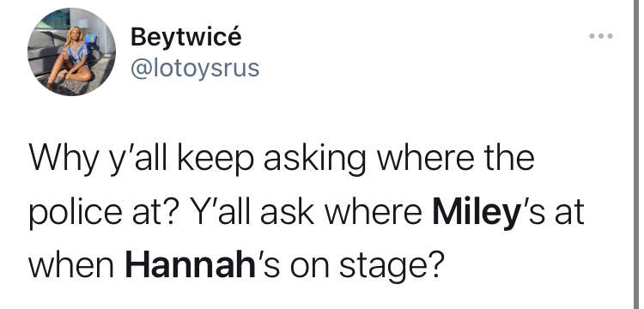Click the word ask in second line
This screenshot has width=644, height=309.
click(x=289, y=214)
